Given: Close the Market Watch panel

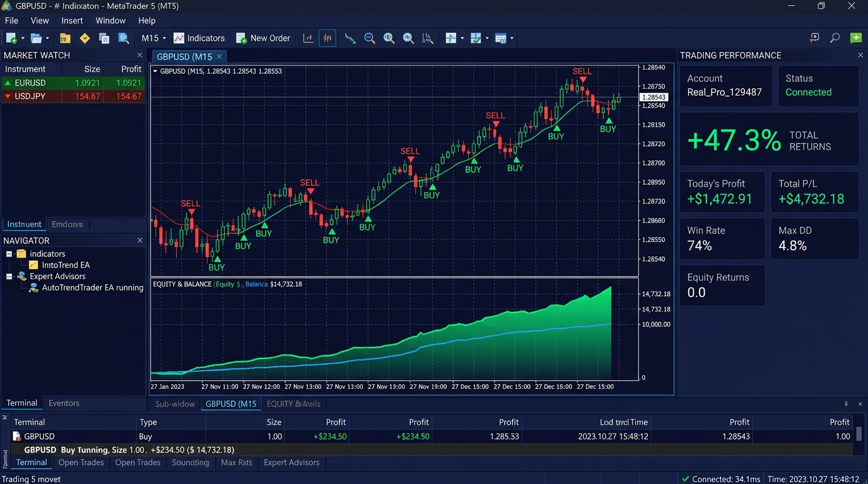Looking at the screenshot, I should 140,55.
